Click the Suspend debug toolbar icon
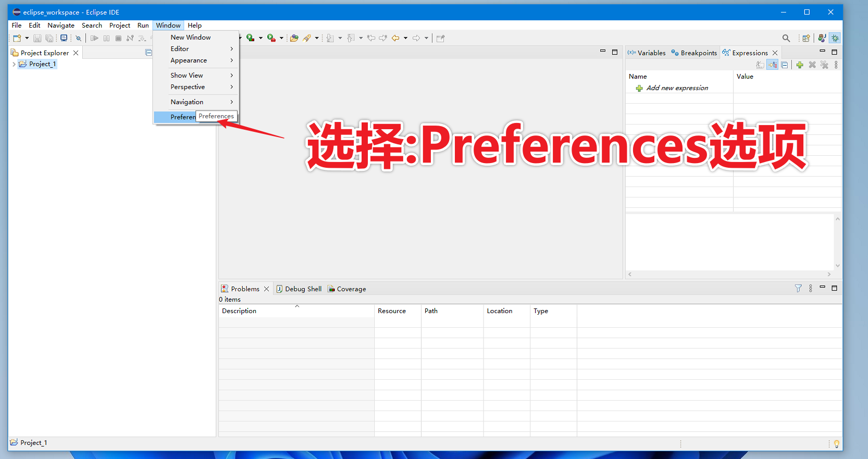The image size is (868, 459). coord(106,38)
